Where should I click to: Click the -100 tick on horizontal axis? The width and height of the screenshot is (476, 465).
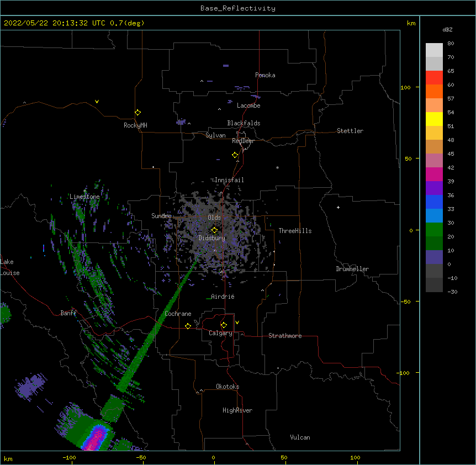tap(69, 457)
